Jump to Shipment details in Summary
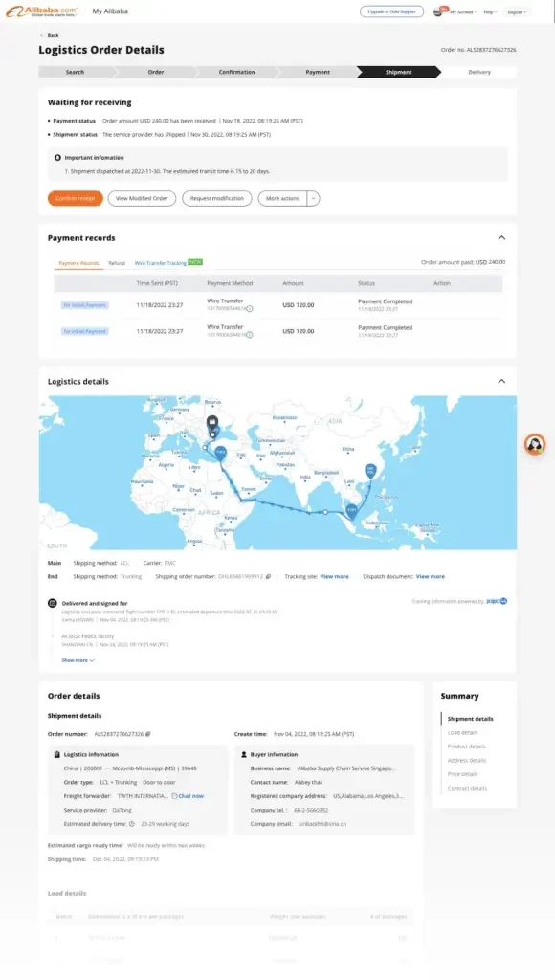The image size is (555, 980). coord(470,719)
